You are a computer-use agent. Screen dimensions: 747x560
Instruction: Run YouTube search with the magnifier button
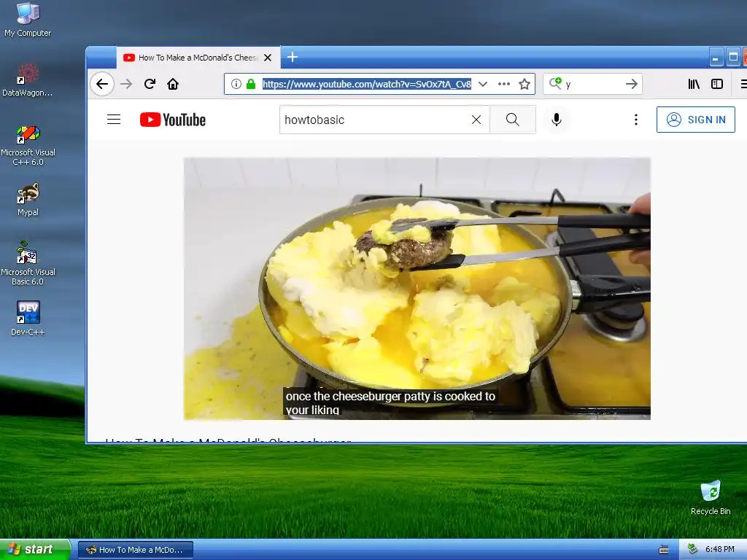pyautogui.click(x=513, y=120)
